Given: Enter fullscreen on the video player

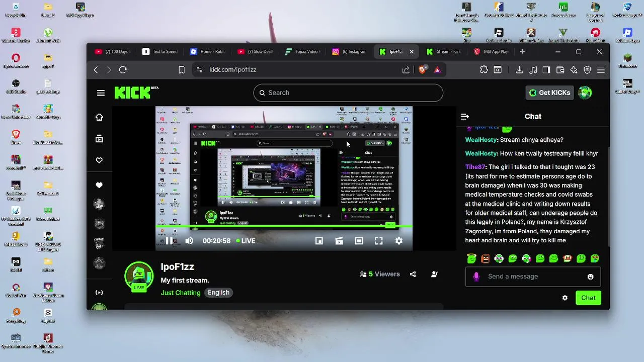Looking at the screenshot, I should [379, 241].
